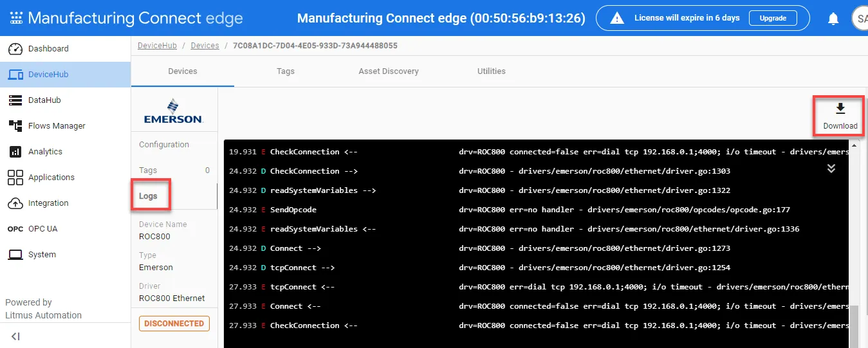Click the device ID breadcrumb

click(x=315, y=46)
